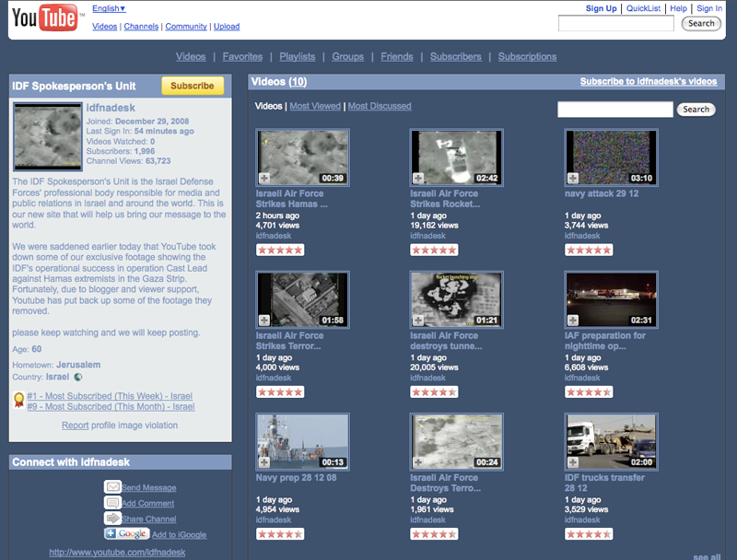Focus the top header search field
Image resolution: width=737 pixels, height=560 pixels.
(x=615, y=23)
